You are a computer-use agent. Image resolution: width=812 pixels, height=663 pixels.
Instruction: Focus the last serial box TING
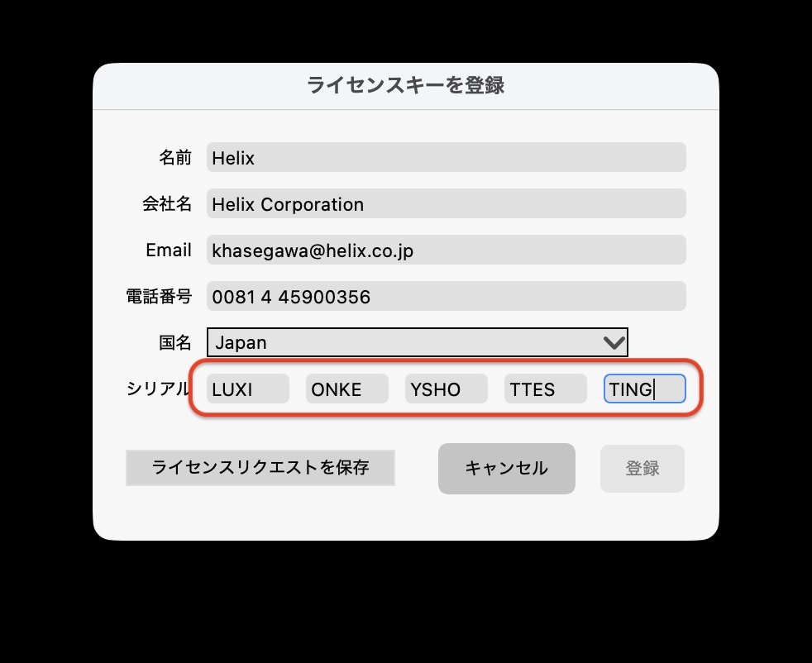pos(645,389)
